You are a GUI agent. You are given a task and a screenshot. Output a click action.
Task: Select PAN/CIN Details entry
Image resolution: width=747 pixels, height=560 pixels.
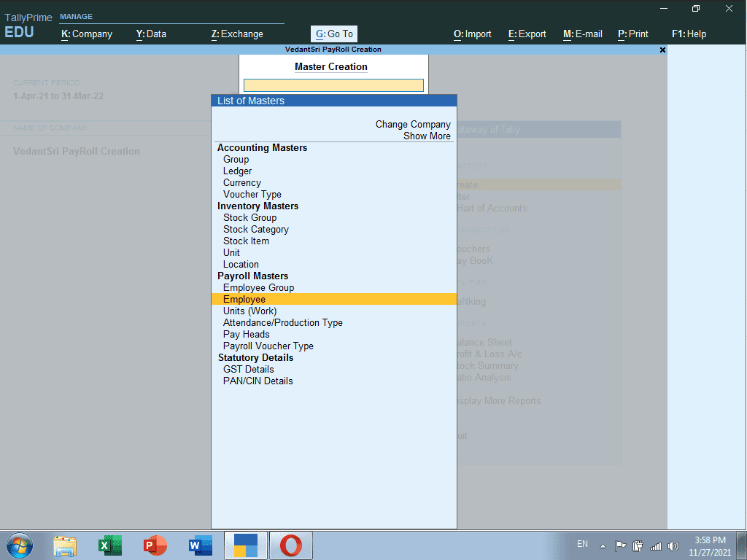pos(258,381)
